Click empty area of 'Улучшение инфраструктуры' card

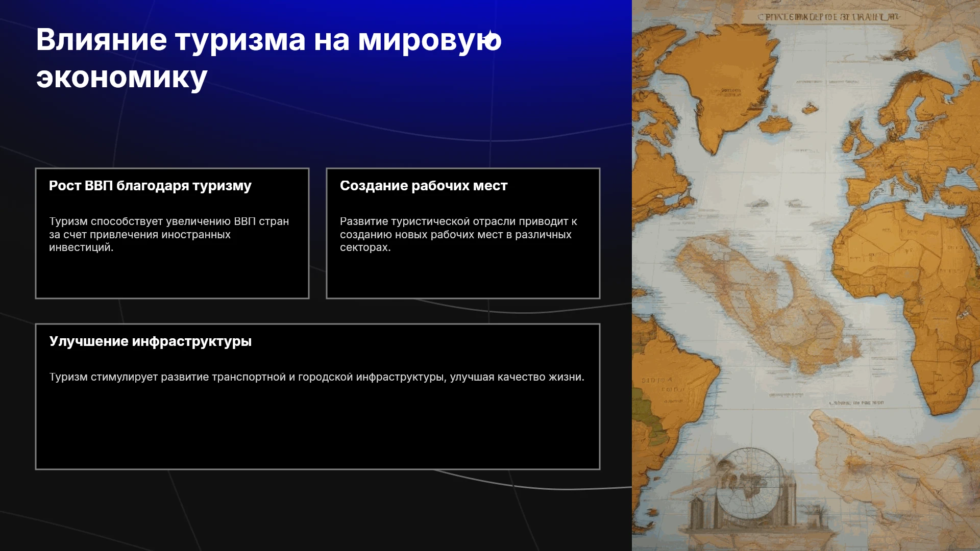point(317,429)
